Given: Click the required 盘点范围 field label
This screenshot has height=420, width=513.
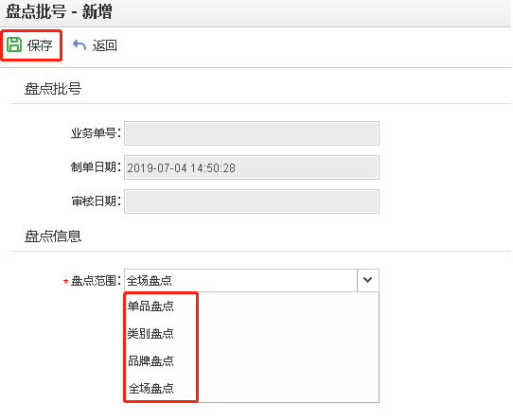Looking at the screenshot, I should (92, 281).
